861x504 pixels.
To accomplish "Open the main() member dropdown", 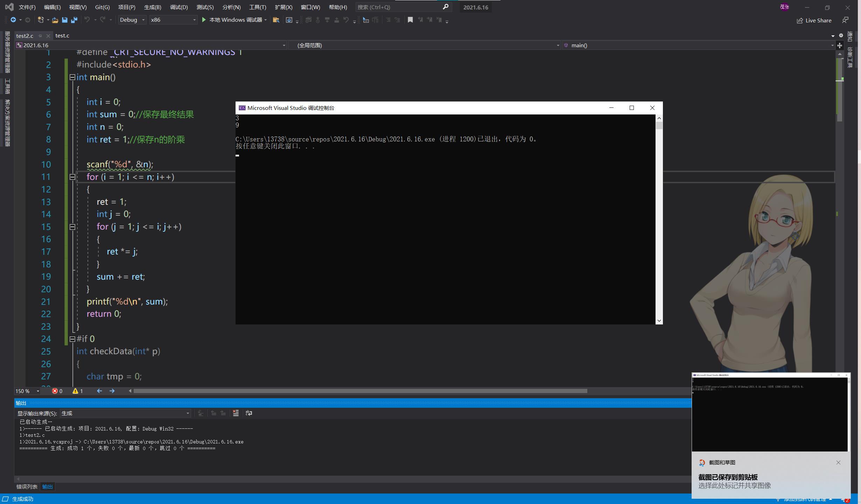I will 699,45.
